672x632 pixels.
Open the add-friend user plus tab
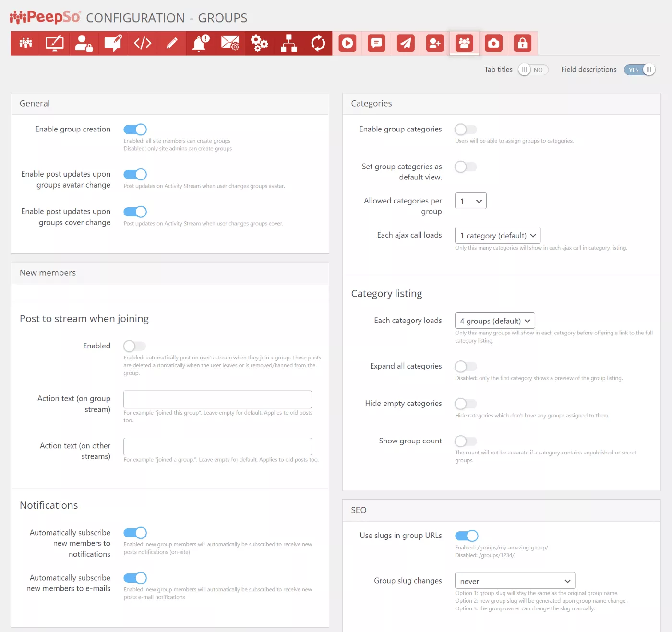click(435, 43)
